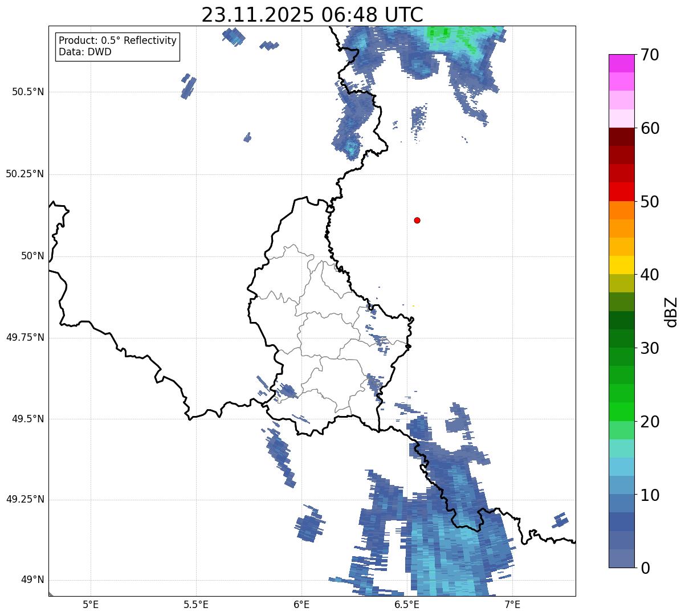Click the title timestamp 23.11.2025 06:48 UTC
This screenshot has width=685, height=616.
click(312, 14)
